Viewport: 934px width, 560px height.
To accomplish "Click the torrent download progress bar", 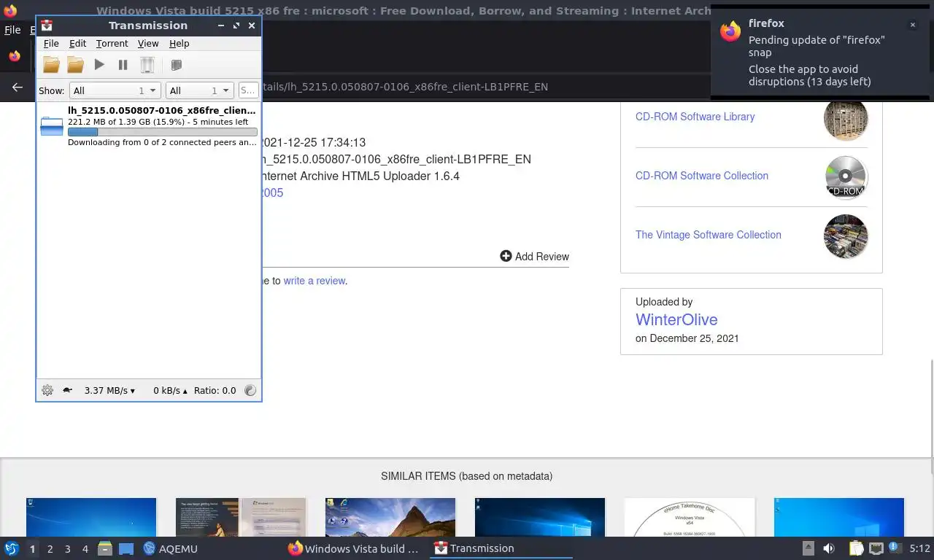I will point(162,132).
